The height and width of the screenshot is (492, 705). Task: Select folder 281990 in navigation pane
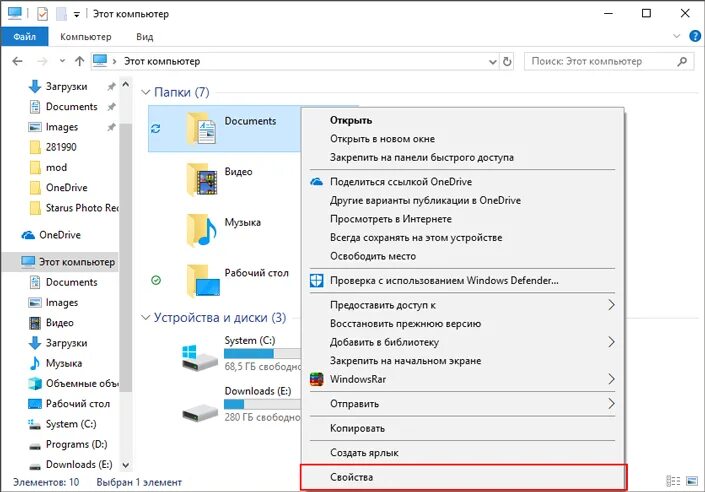[61, 147]
